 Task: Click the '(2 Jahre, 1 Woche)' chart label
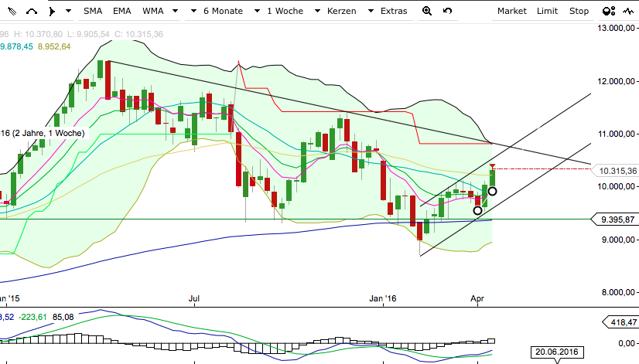48,133
